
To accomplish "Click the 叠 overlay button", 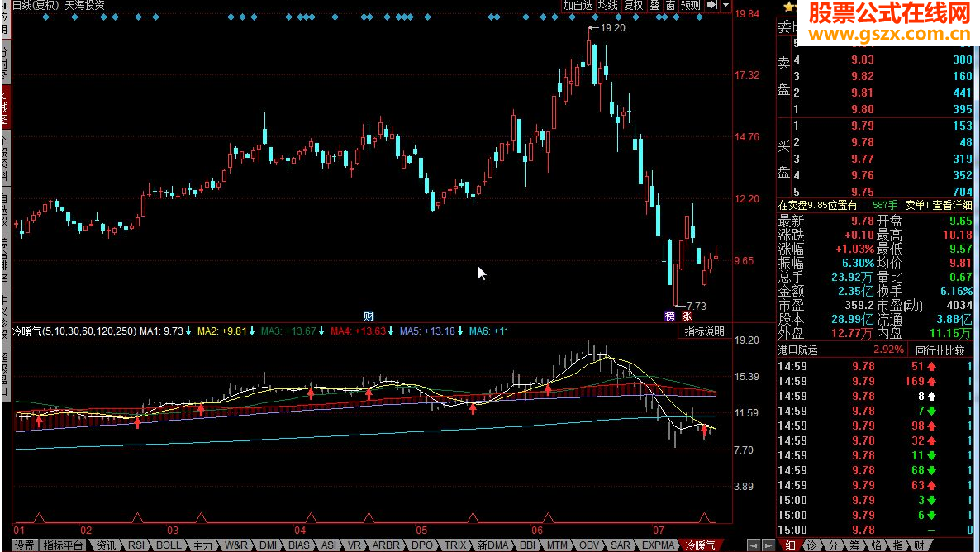I will [654, 6].
